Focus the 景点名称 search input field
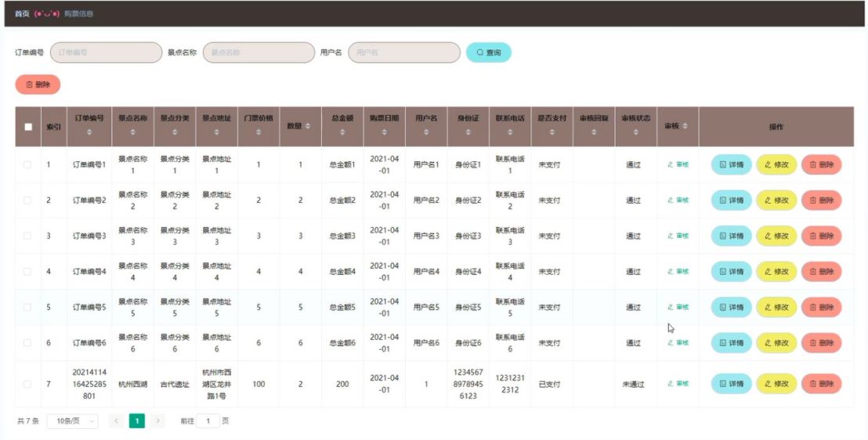 click(x=259, y=52)
